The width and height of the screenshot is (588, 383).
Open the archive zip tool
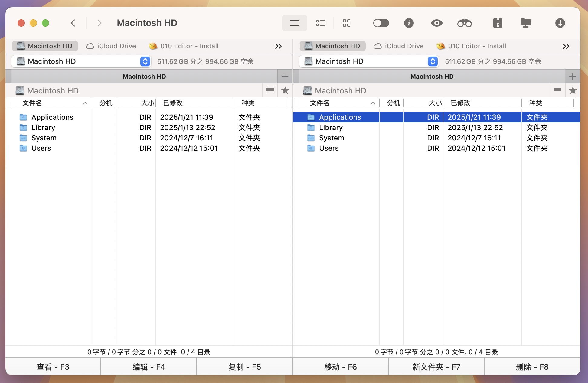pos(498,23)
